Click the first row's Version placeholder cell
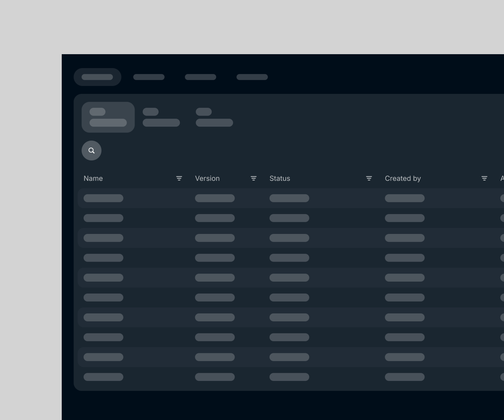The image size is (504, 420). point(215,198)
